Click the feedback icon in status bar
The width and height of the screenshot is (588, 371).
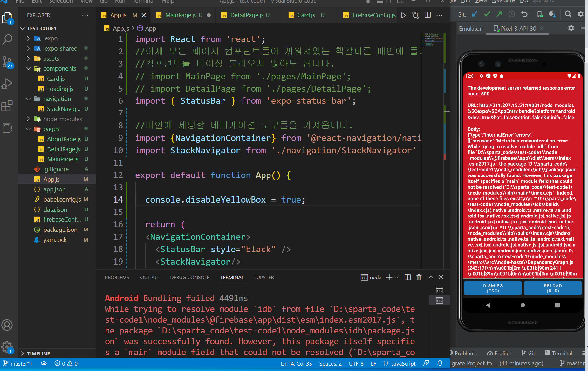point(426,363)
